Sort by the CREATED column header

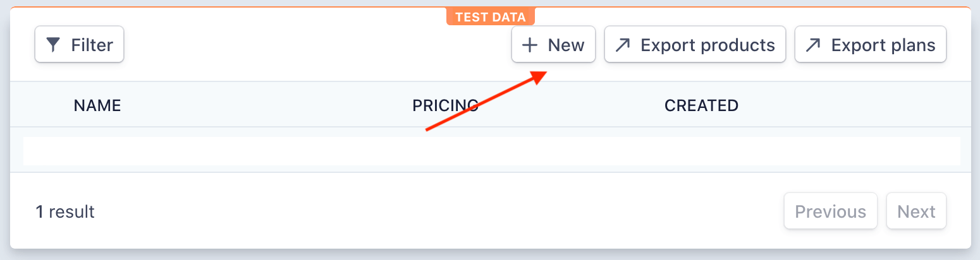tap(701, 105)
